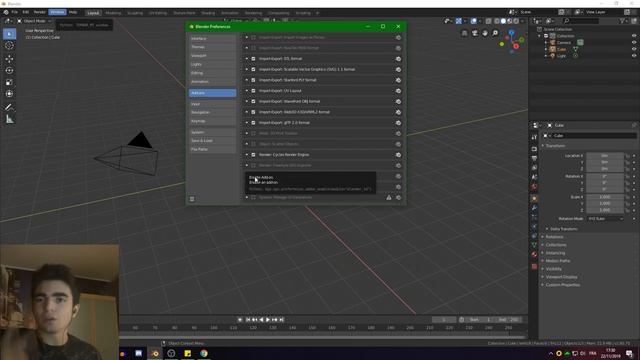Open the Material properties tab icon
The width and height of the screenshot is (640, 360).
click(534, 254)
